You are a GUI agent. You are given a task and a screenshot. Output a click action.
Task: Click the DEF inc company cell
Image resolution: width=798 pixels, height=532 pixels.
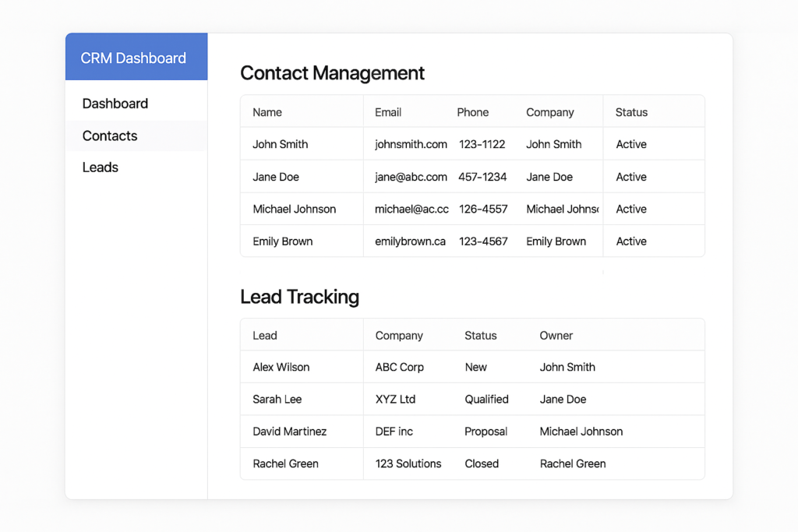pyautogui.click(x=394, y=432)
